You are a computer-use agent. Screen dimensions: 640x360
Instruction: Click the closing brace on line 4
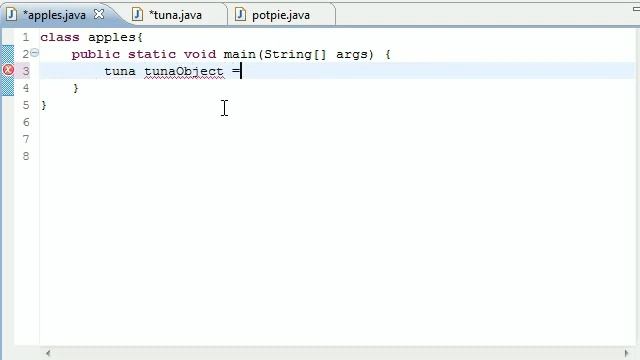tap(76, 88)
